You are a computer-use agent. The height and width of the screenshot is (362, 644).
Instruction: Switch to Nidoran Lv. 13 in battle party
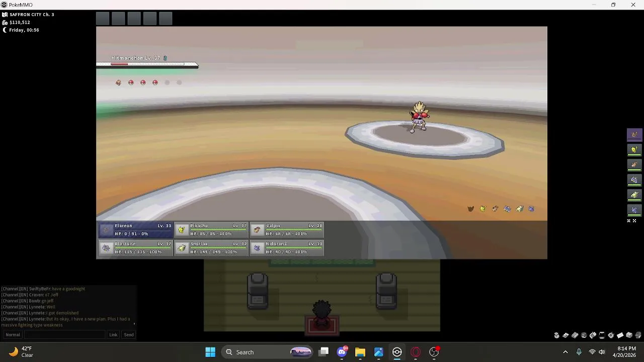[287, 248]
